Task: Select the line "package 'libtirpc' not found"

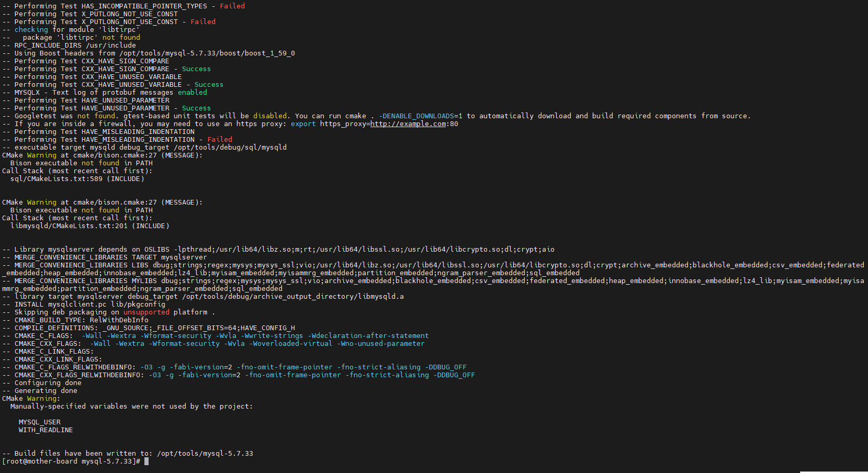Action: [x=82, y=38]
